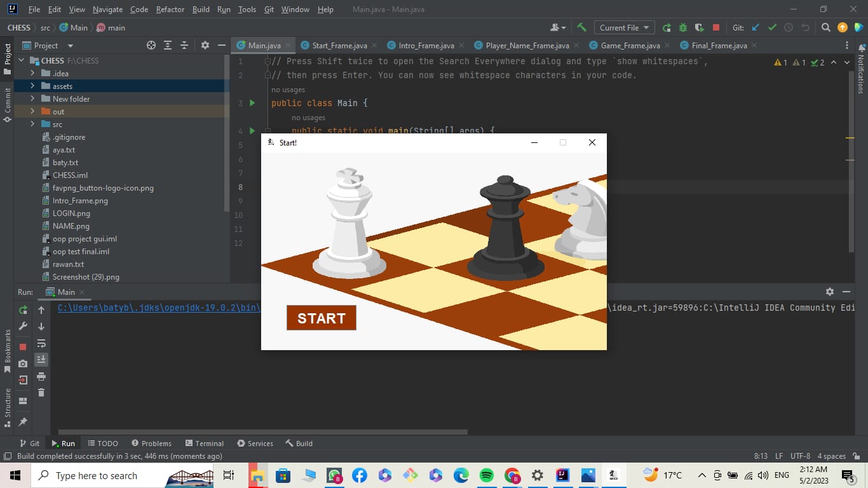The image size is (868, 488).
Task: Open Search Everywhere with the magnifier icon
Action: (825, 27)
